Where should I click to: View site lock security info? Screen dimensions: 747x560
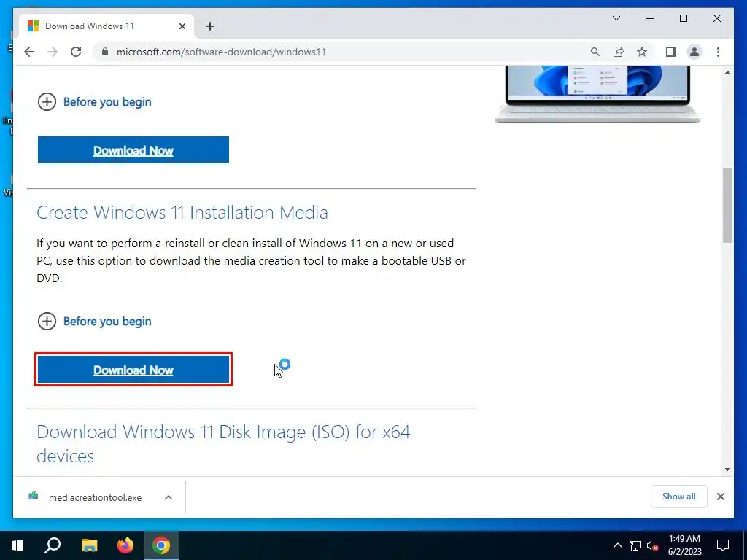pos(105,52)
